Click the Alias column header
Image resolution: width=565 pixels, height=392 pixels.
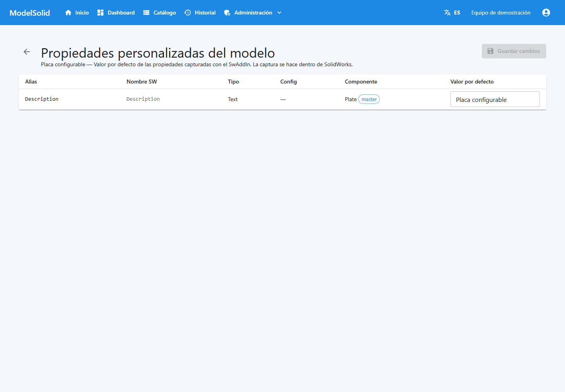(x=31, y=82)
